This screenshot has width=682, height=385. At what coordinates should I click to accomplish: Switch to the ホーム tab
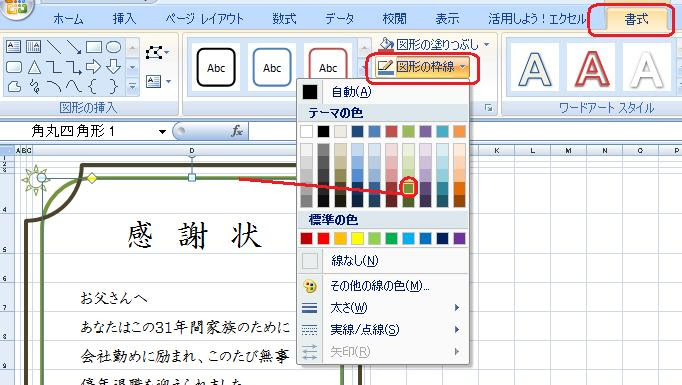(x=68, y=19)
